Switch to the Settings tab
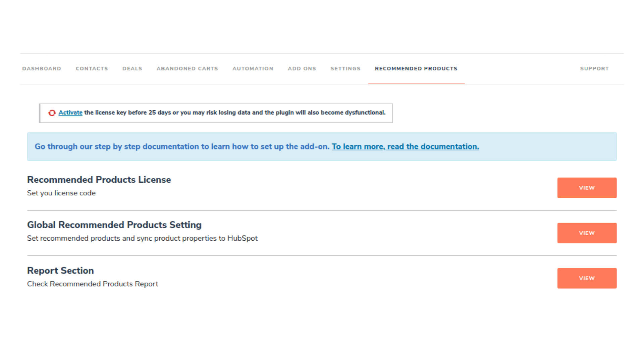 tap(345, 69)
